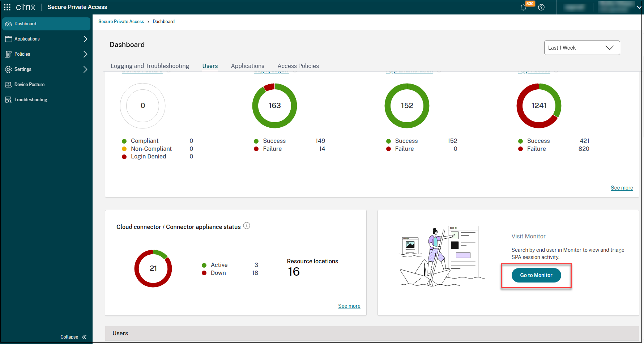Click the connector status info icon
The width and height of the screenshot is (644, 344).
click(x=247, y=226)
